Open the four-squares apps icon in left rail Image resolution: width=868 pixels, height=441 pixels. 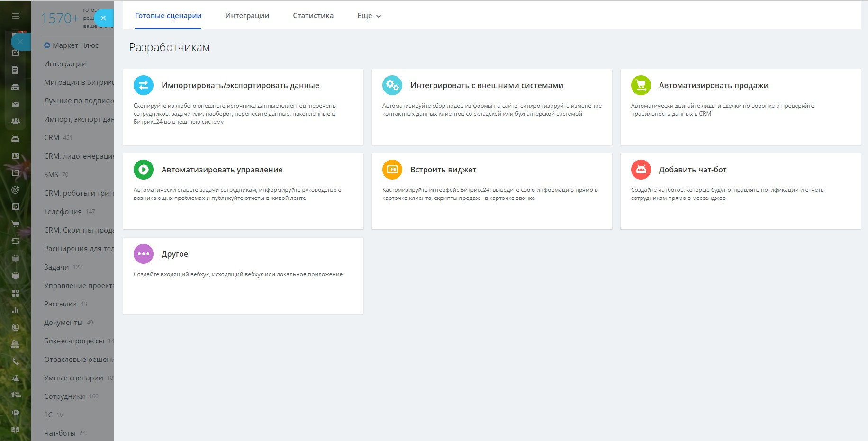click(x=16, y=293)
